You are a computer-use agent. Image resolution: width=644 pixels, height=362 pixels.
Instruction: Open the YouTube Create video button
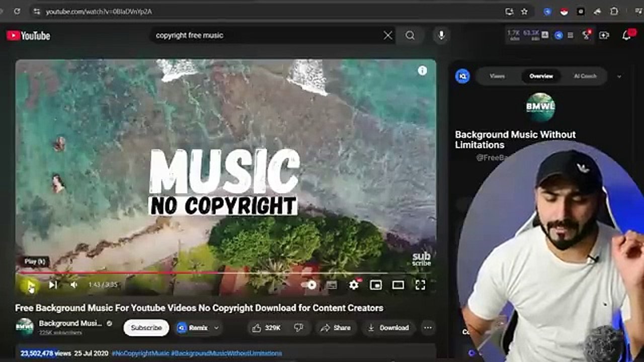coord(604,35)
